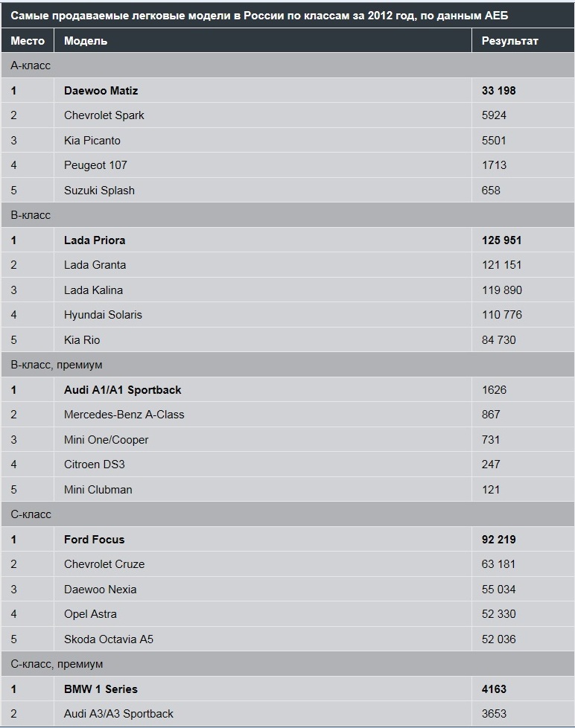
Task: Click the Модель column header
Action: 263,40
